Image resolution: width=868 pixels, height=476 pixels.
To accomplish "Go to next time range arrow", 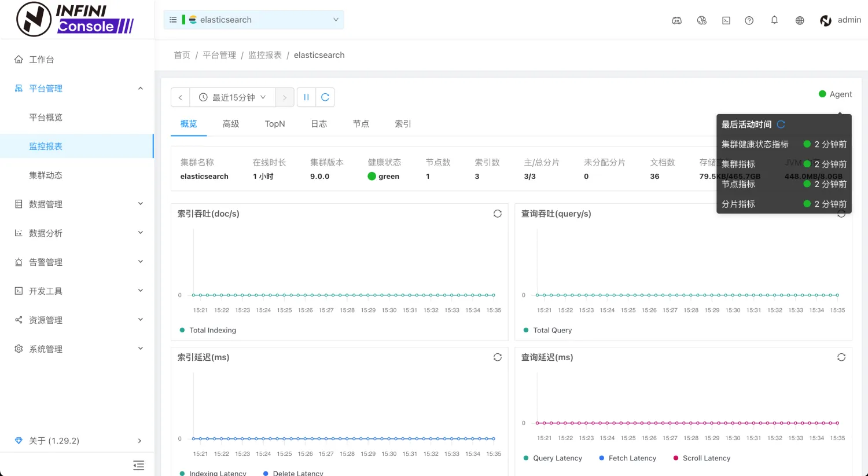I will click(285, 97).
